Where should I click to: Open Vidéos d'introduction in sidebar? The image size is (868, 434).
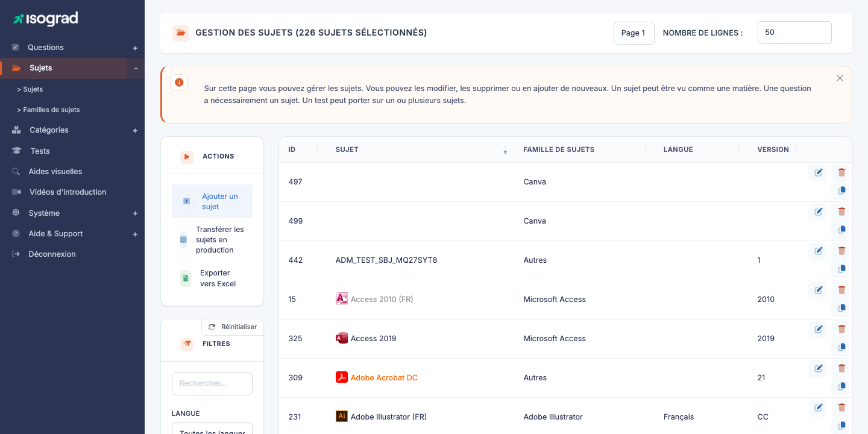click(68, 192)
